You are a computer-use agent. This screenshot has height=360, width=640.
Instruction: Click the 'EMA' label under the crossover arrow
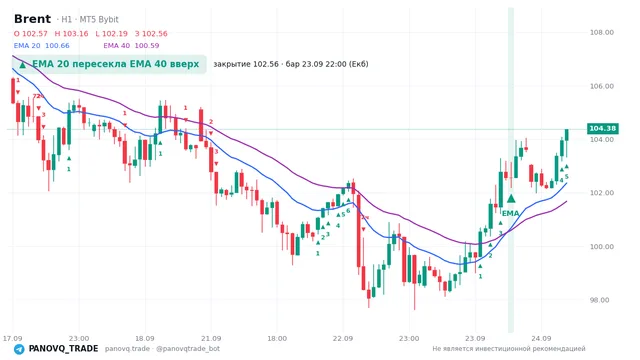tap(511, 213)
